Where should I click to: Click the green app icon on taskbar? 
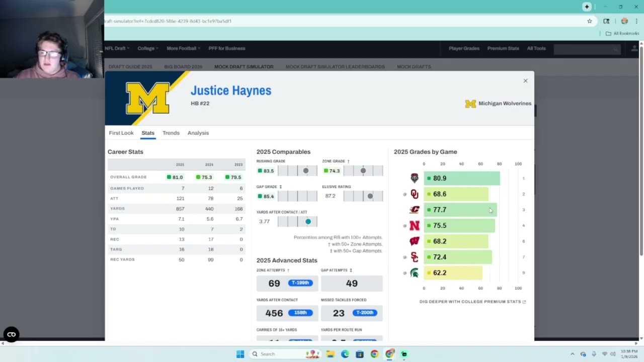(x=404, y=354)
